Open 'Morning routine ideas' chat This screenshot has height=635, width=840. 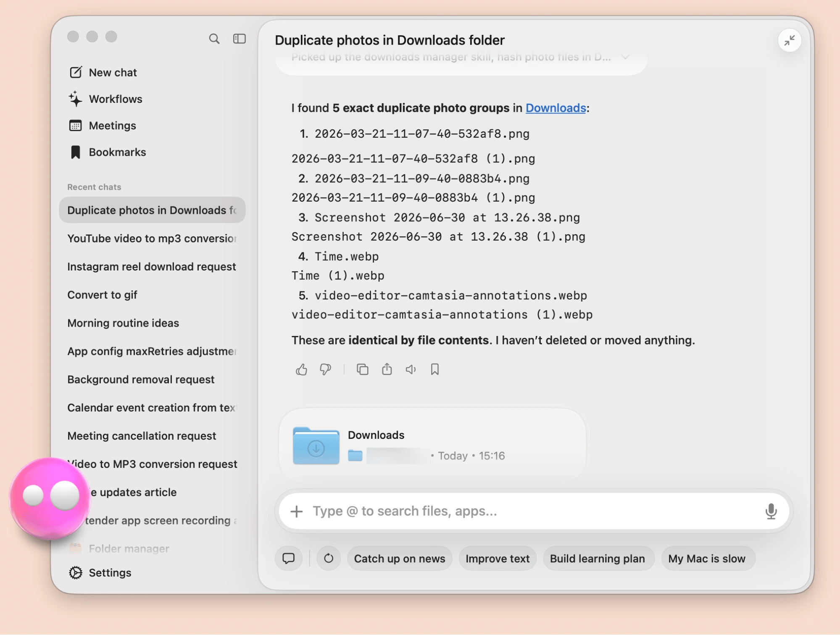point(152,323)
